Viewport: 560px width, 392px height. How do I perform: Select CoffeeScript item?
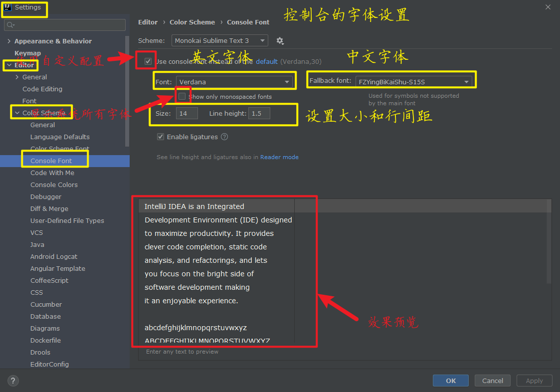[x=49, y=280]
